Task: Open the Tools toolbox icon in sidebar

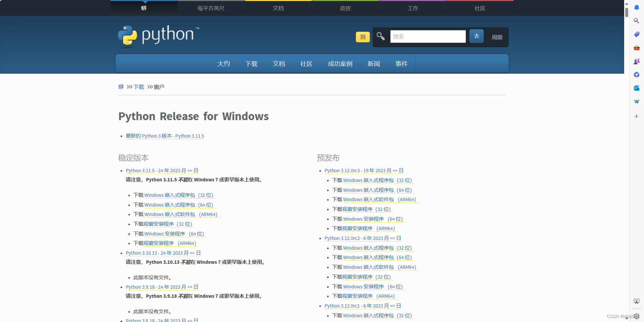Action: pyautogui.click(x=636, y=48)
